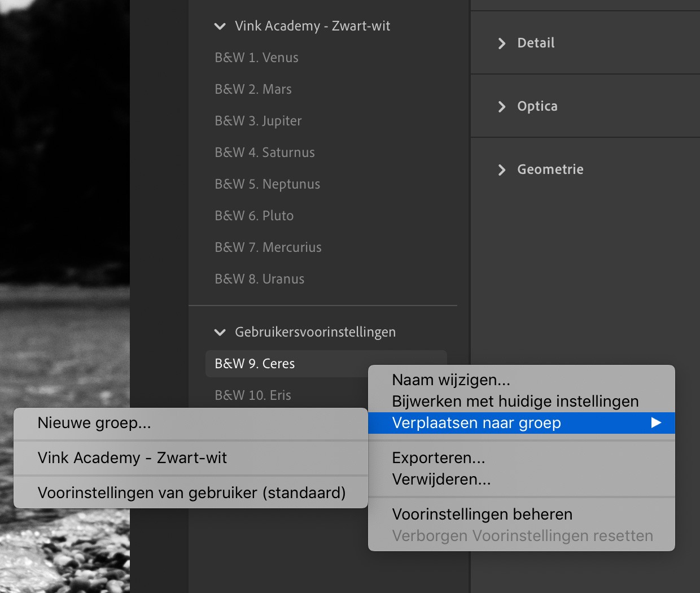
Task: Choose Naam wijzigen in the context menu
Action: pos(450,380)
